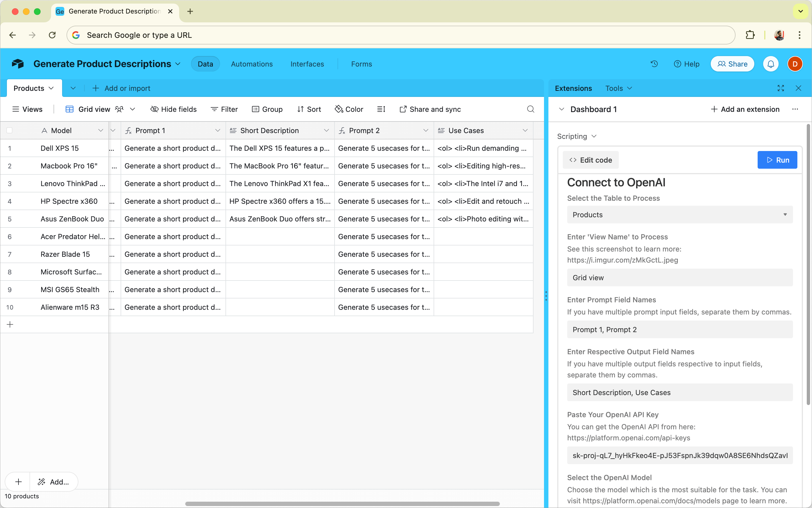Open Share and sync

(430, 109)
